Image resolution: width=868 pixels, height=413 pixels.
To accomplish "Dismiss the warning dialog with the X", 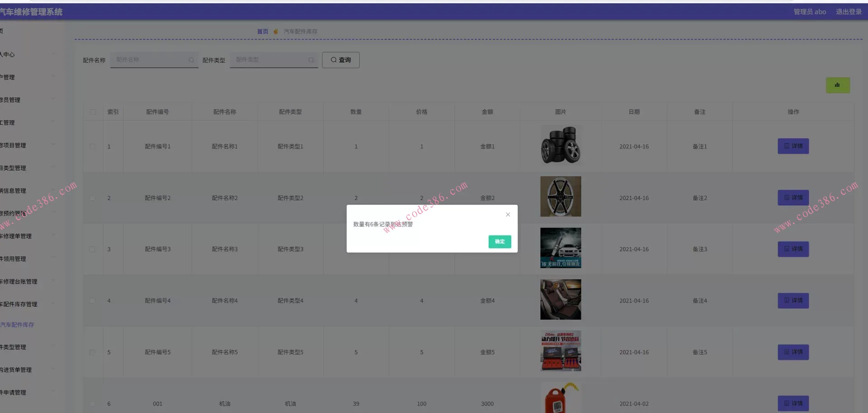I will pyautogui.click(x=507, y=214).
